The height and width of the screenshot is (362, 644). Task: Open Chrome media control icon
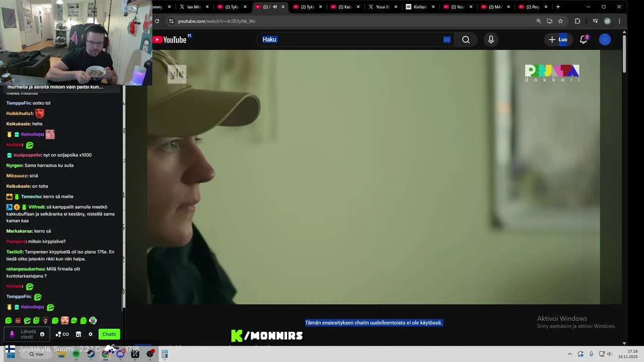click(595, 21)
